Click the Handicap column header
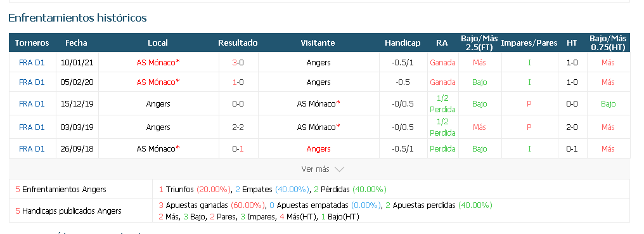 pyautogui.click(x=402, y=42)
